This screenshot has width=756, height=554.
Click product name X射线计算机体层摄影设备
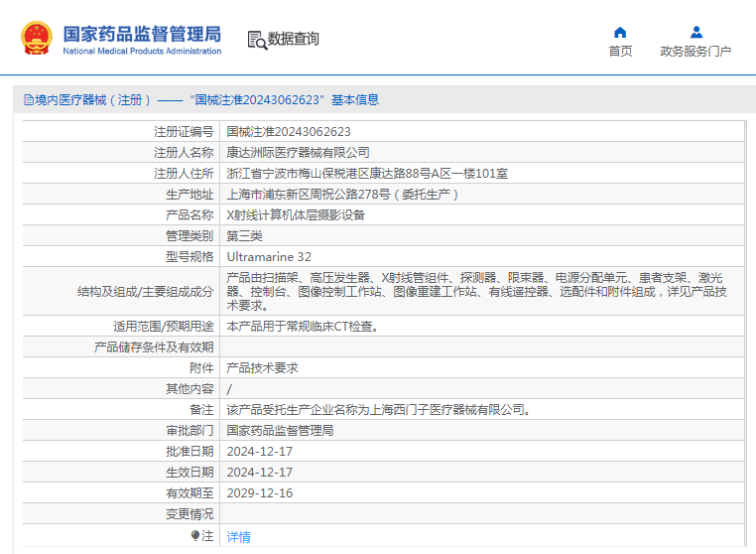point(296,215)
